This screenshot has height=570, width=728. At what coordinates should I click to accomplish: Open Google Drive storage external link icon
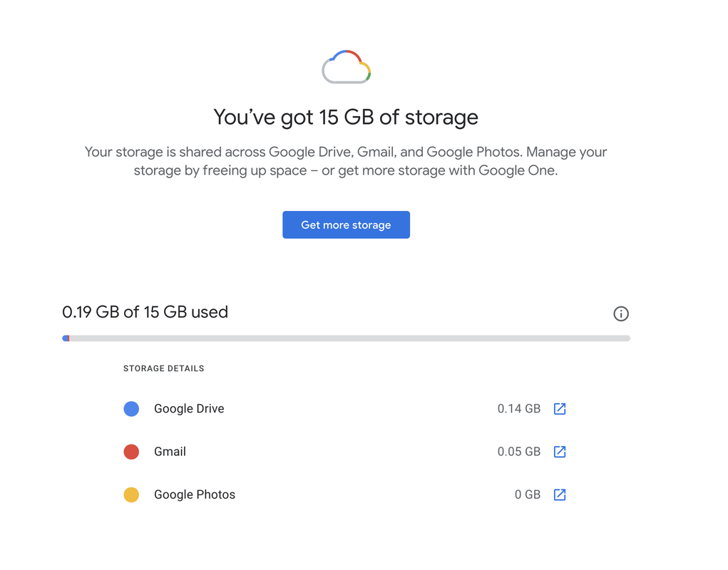560,408
